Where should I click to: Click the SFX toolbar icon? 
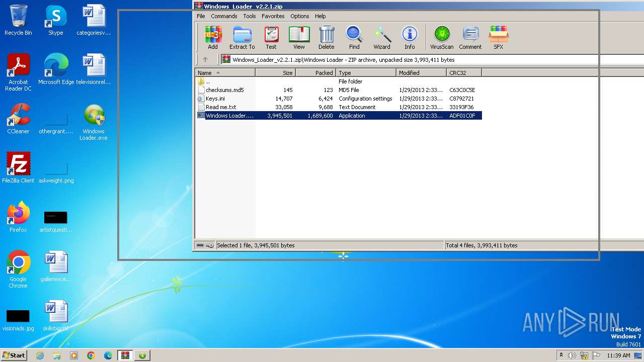[x=498, y=38]
